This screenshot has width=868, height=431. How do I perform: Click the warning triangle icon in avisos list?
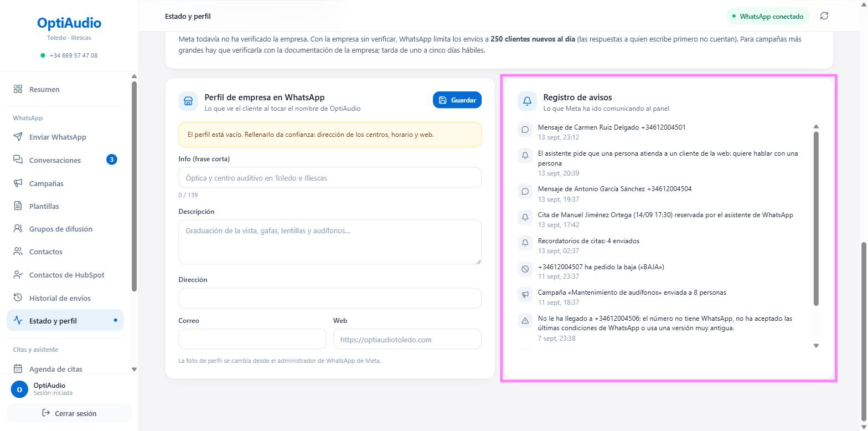(525, 320)
